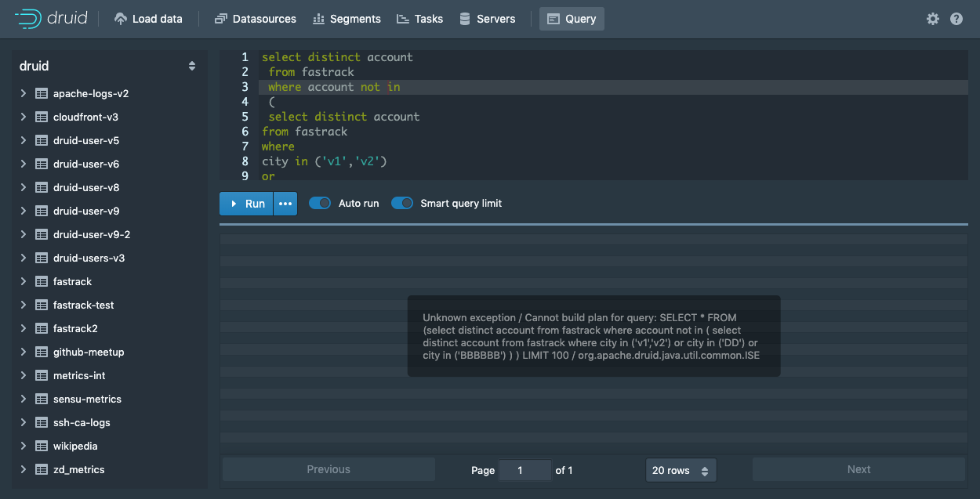This screenshot has height=499, width=980.
Task: Run the SQL query
Action: point(246,203)
